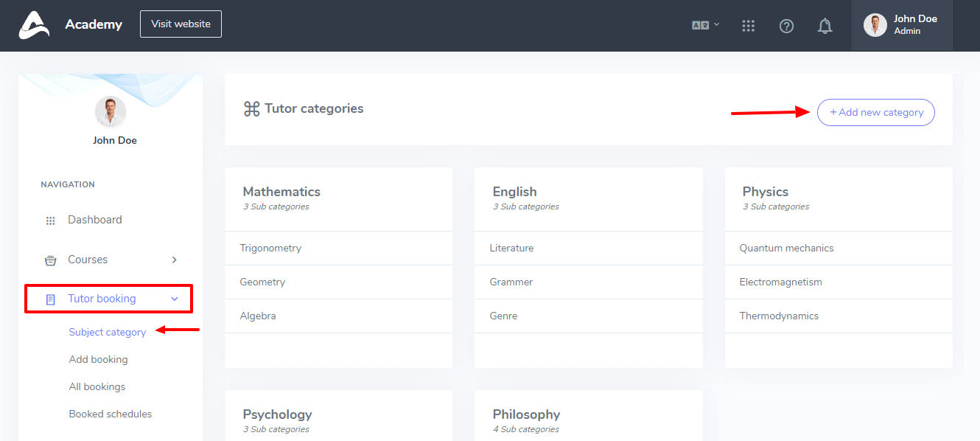The image size is (980, 441).
Task: Open John Doe admin profile menu
Action: pyautogui.click(x=901, y=25)
